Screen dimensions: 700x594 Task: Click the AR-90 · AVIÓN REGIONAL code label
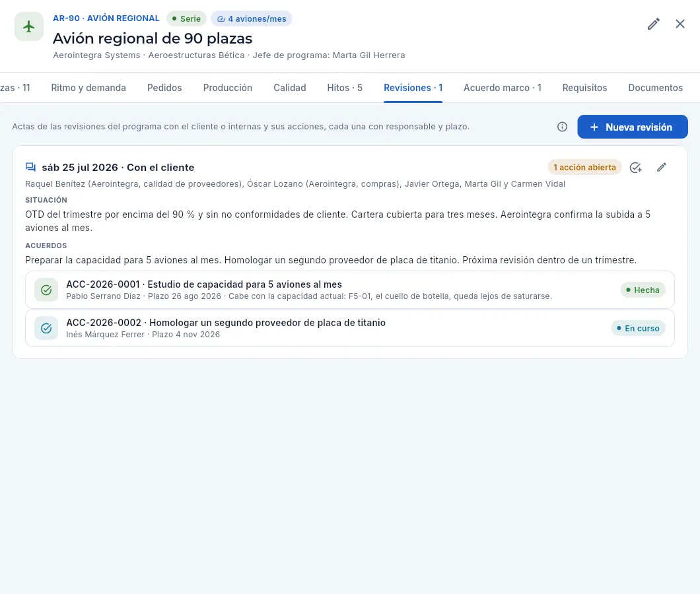click(x=106, y=18)
